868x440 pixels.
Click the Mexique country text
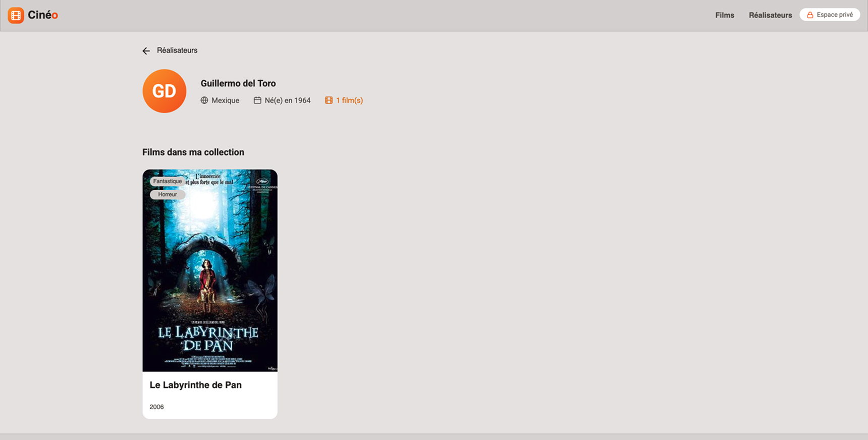(x=226, y=100)
